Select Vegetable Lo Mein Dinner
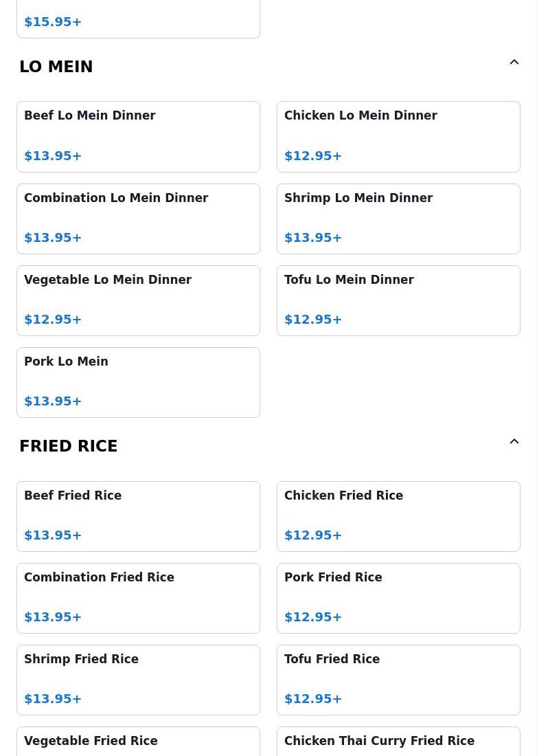This screenshot has width=537, height=756. 138,300
